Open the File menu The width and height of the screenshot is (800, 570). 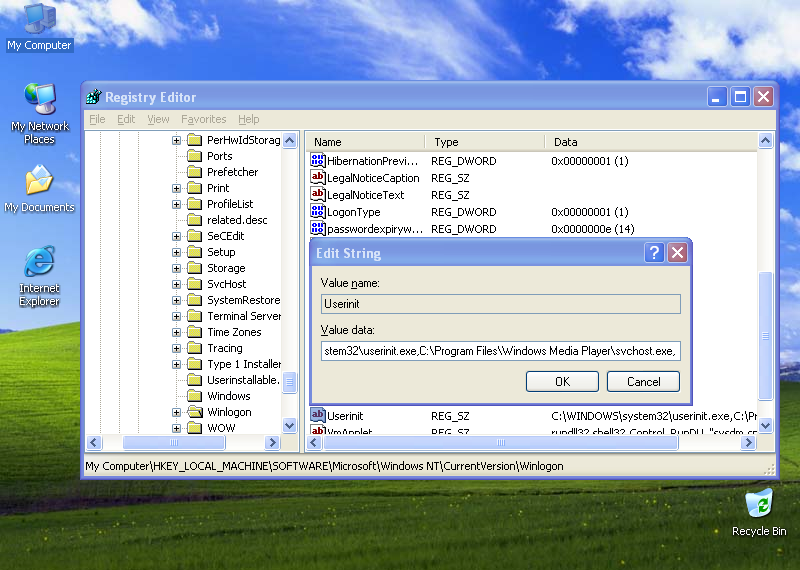pyautogui.click(x=97, y=119)
